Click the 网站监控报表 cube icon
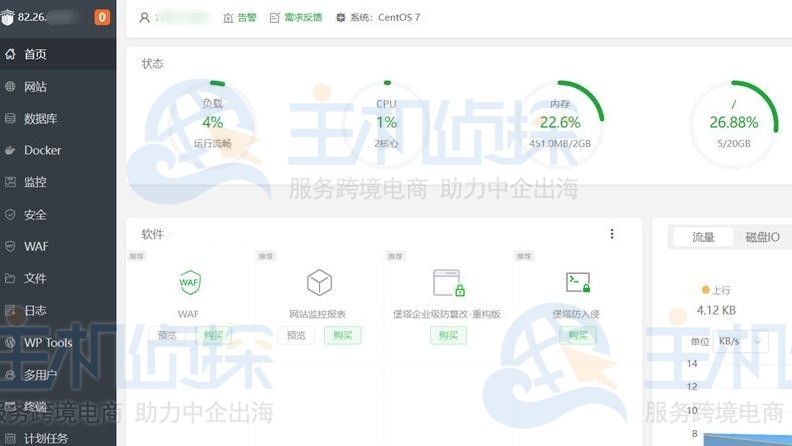792x446 pixels. click(x=319, y=282)
